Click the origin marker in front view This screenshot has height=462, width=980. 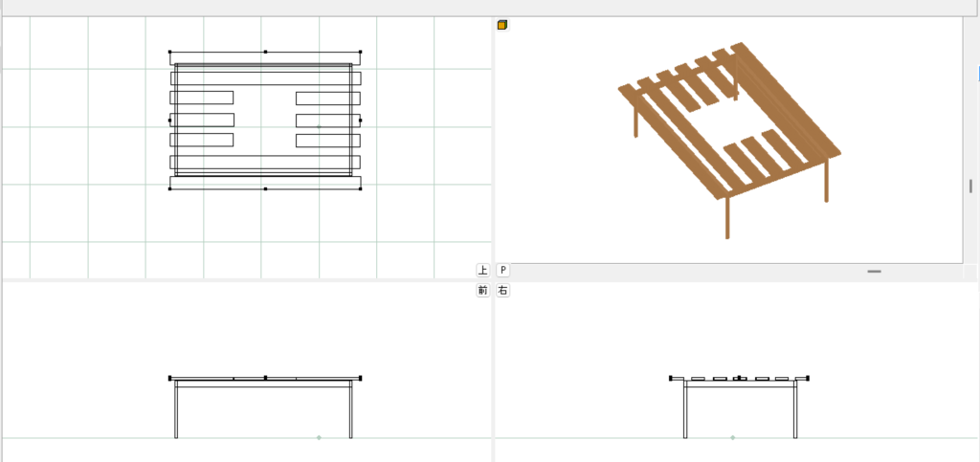[x=319, y=437]
